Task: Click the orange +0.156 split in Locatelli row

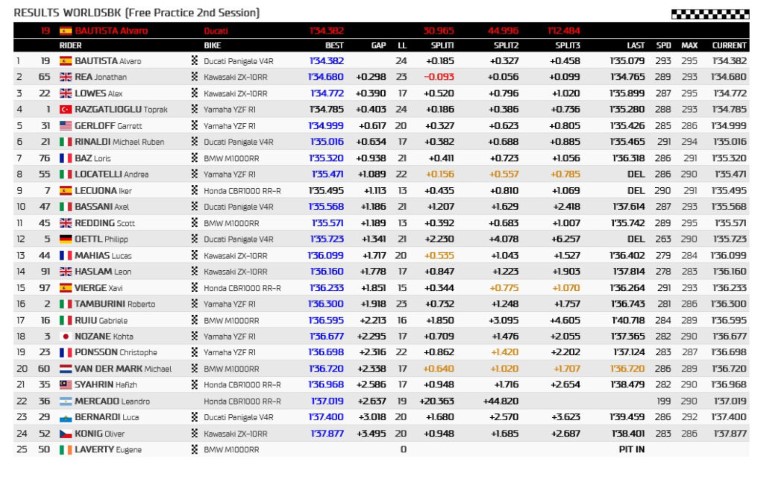Action: point(440,174)
